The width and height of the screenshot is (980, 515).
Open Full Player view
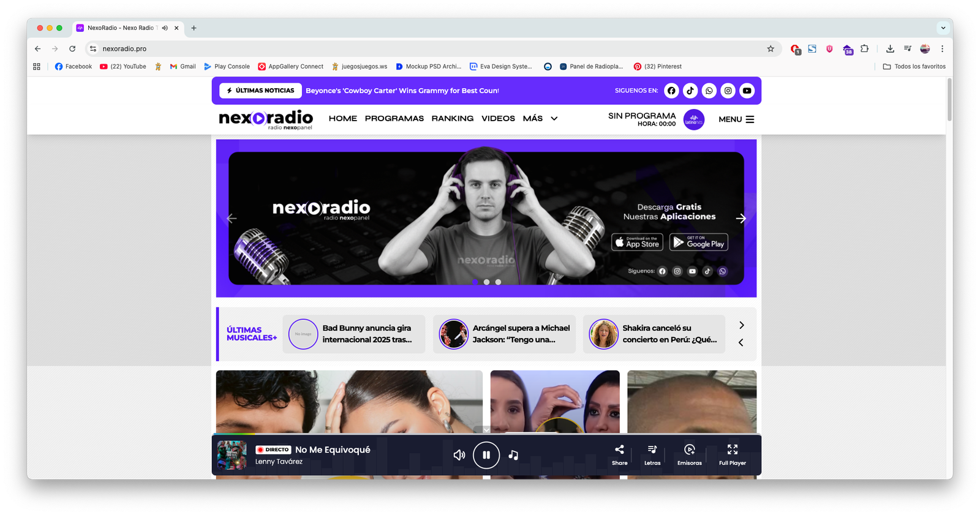pos(733,455)
